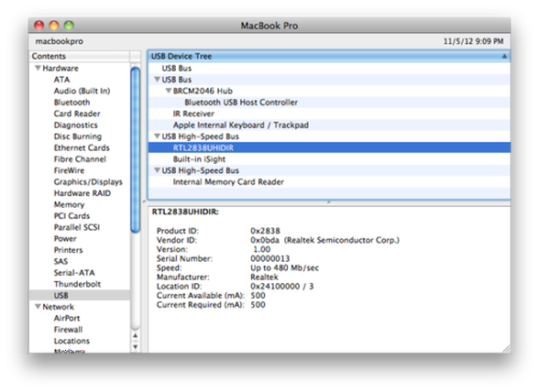Screen dimensions: 539x392
Task: Collapse the USB High-Speed Bus above RTL2838UHIDIR
Action: point(157,136)
